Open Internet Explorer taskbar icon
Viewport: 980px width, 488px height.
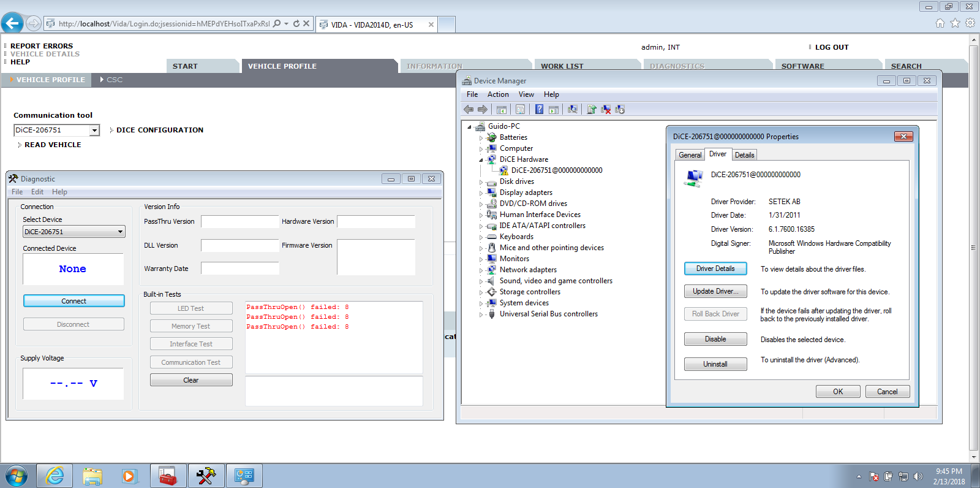(x=55, y=476)
